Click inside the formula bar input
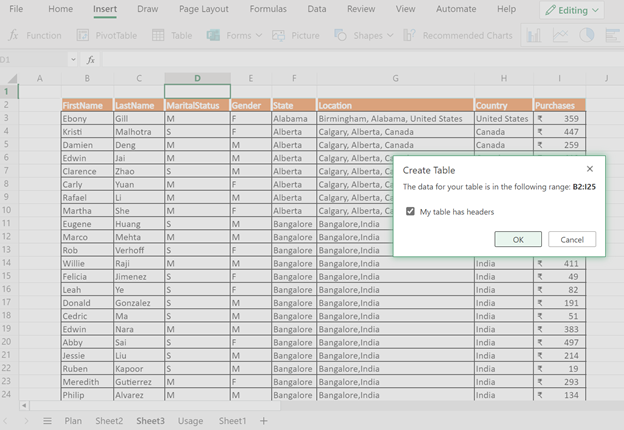Screen dimensions: 624x430 click(x=363, y=60)
